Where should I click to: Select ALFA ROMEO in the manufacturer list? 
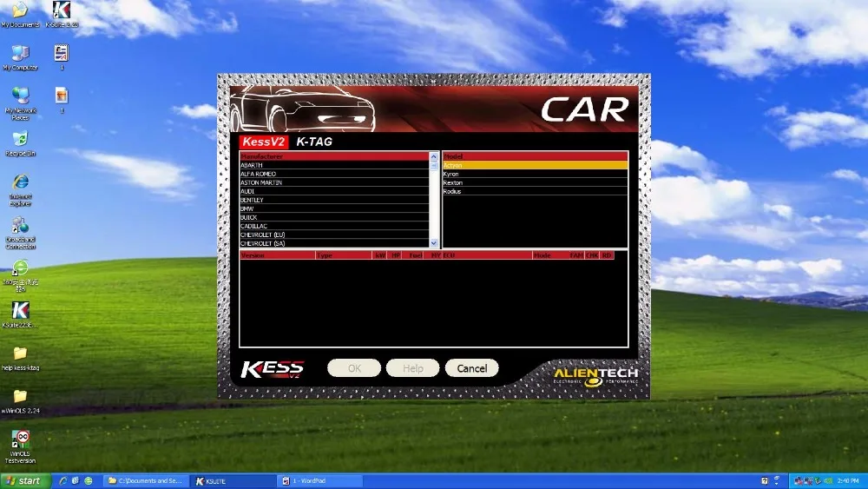334,174
